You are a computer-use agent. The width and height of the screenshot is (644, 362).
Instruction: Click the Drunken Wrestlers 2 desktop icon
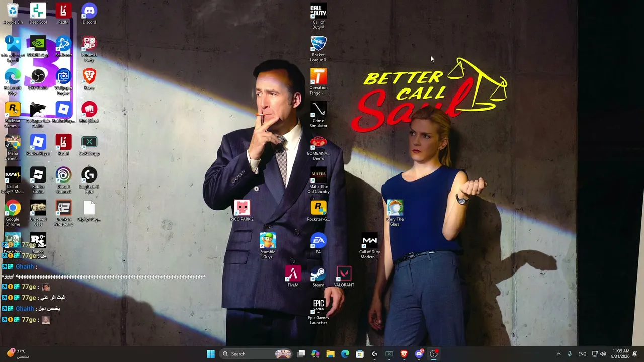63,214
